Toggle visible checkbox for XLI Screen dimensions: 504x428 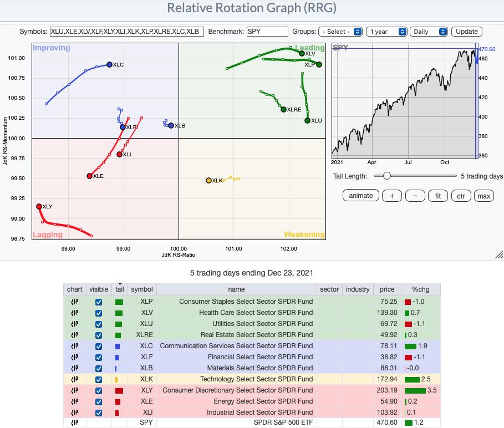pos(99,413)
